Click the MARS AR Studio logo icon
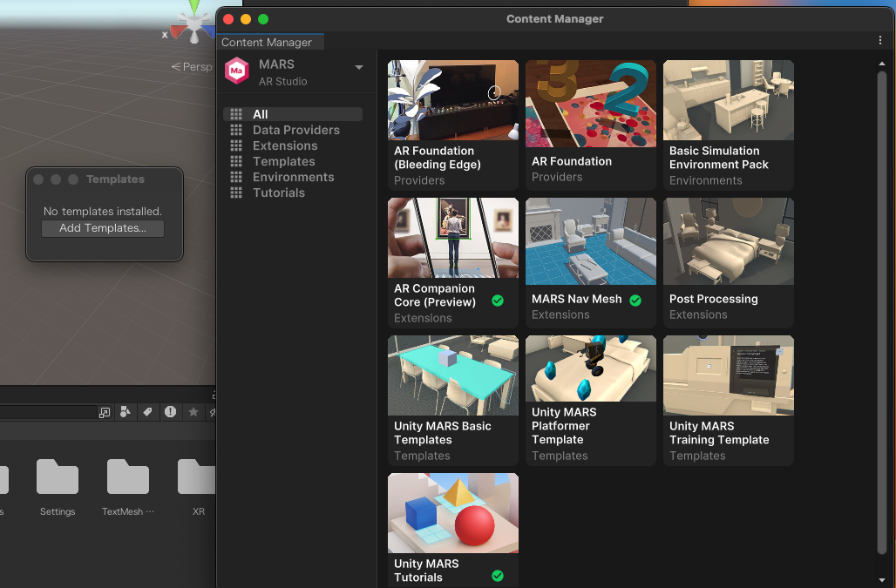Screen dimensions: 896x588 [x=236, y=71]
